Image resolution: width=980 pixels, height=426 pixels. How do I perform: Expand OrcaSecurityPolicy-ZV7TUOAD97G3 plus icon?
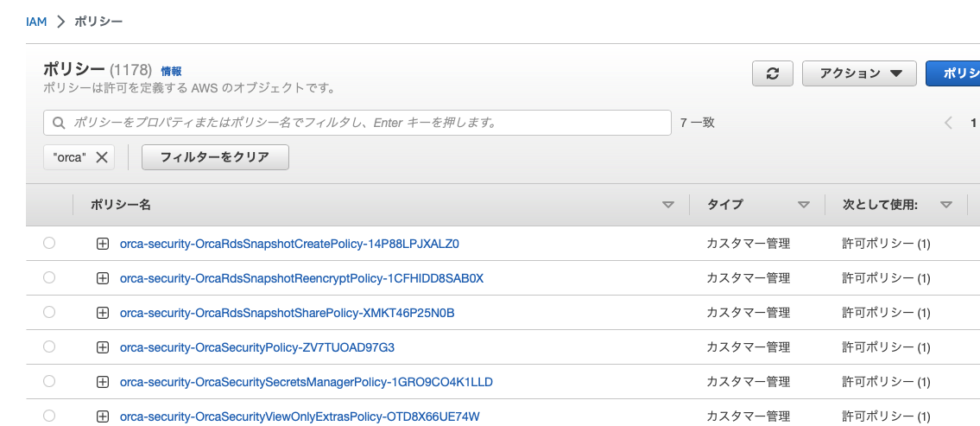(x=103, y=347)
